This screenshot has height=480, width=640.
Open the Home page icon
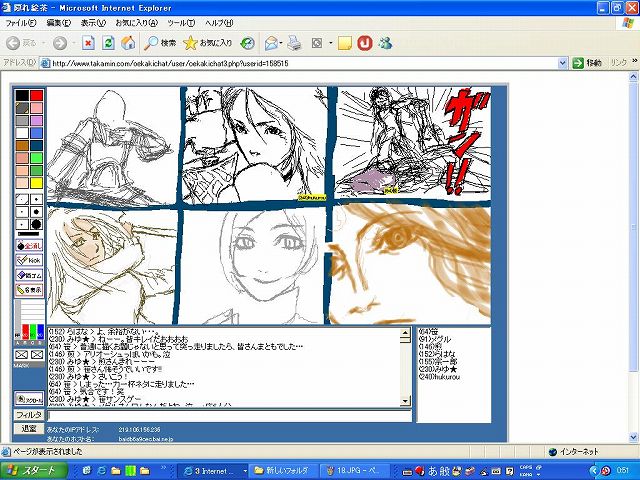(x=128, y=43)
